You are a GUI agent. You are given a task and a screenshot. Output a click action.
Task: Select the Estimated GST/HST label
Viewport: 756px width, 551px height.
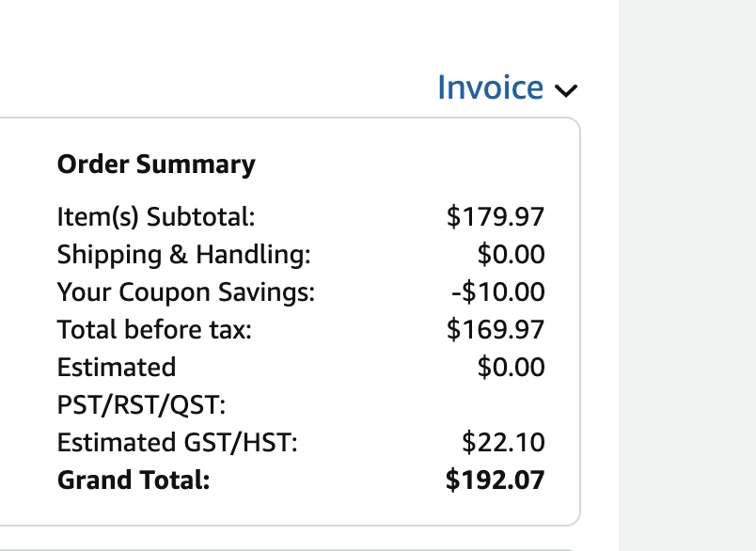tap(178, 443)
